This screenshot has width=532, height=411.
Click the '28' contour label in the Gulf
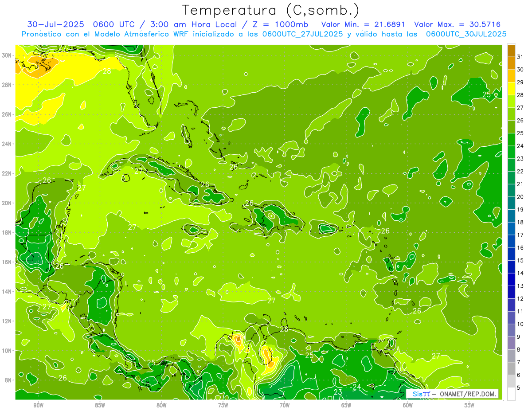point(107,71)
